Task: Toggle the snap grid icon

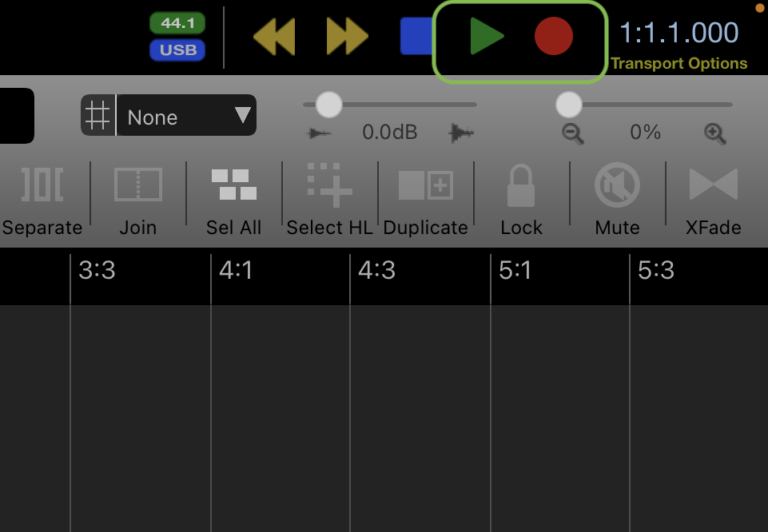Action: tap(98, 116)
